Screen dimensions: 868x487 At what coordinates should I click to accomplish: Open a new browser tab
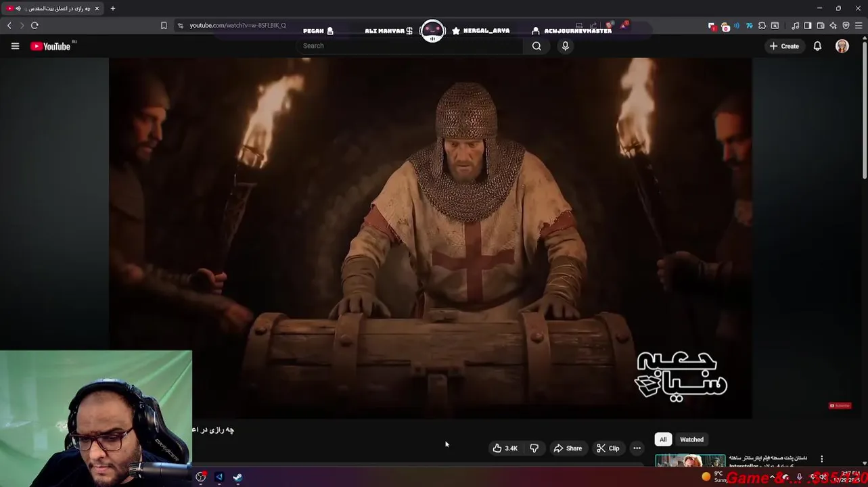(x=112, y=8)
